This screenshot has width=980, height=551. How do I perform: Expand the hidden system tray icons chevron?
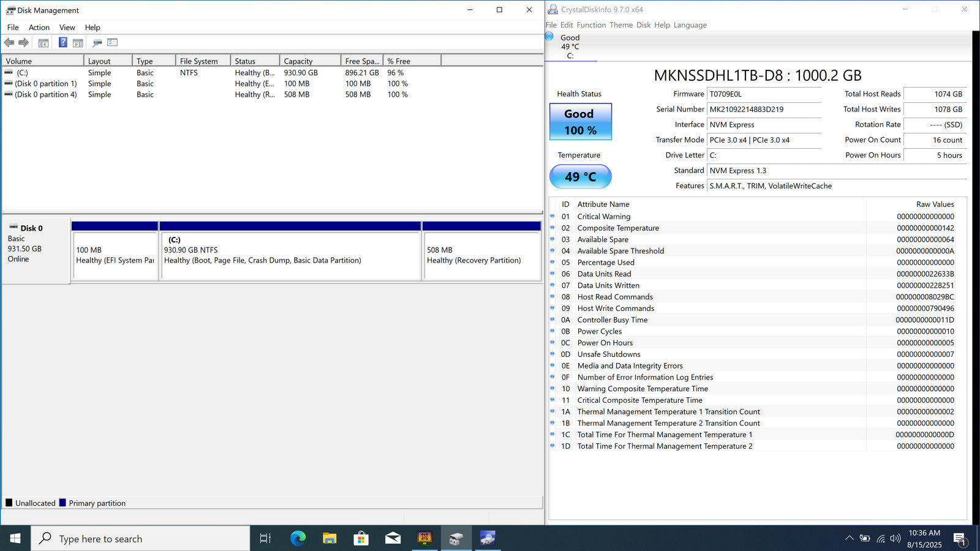point(849,538)
